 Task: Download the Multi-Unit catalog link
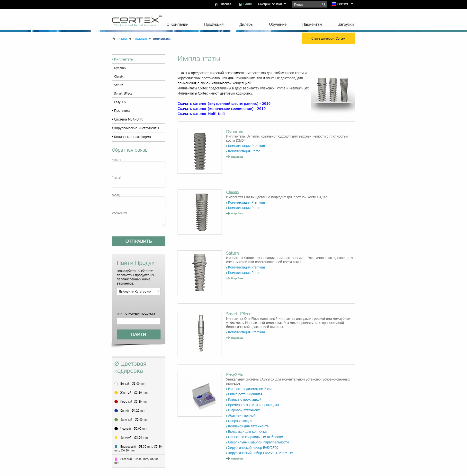coord(201,114)
